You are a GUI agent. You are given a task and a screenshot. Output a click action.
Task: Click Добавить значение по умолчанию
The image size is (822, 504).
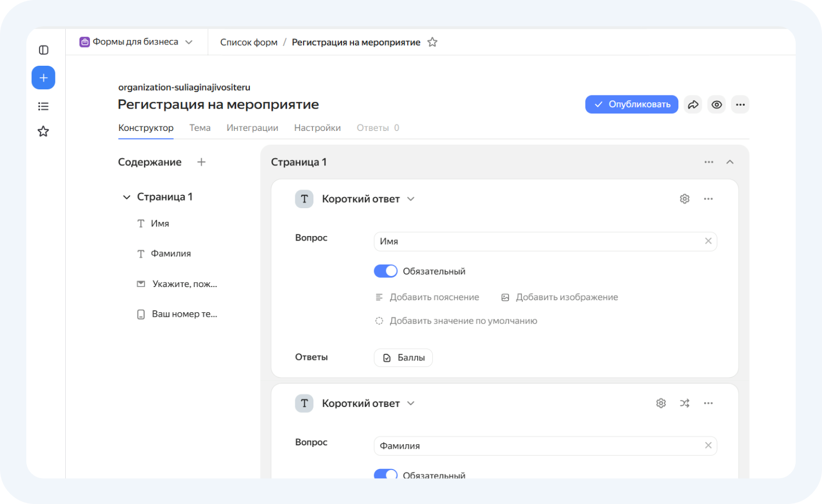coord(456,321)
